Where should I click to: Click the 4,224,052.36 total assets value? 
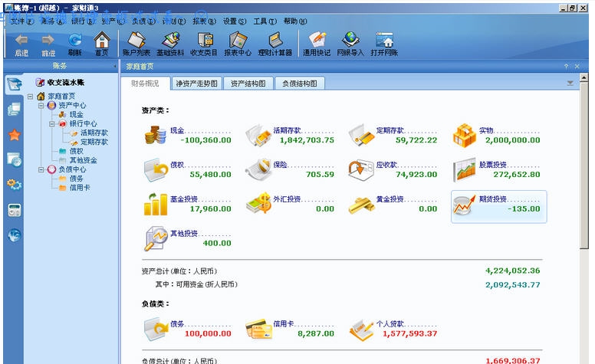tap(513, 271)
